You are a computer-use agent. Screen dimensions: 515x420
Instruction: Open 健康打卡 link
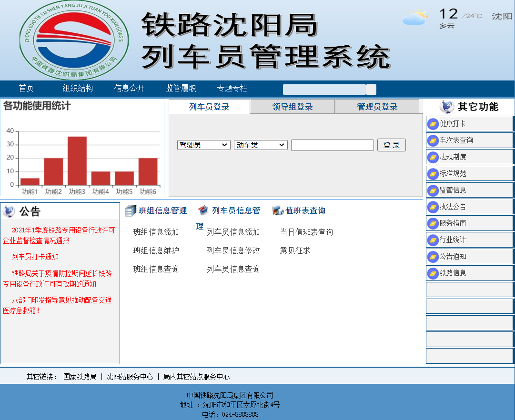[x=453, y=124]
